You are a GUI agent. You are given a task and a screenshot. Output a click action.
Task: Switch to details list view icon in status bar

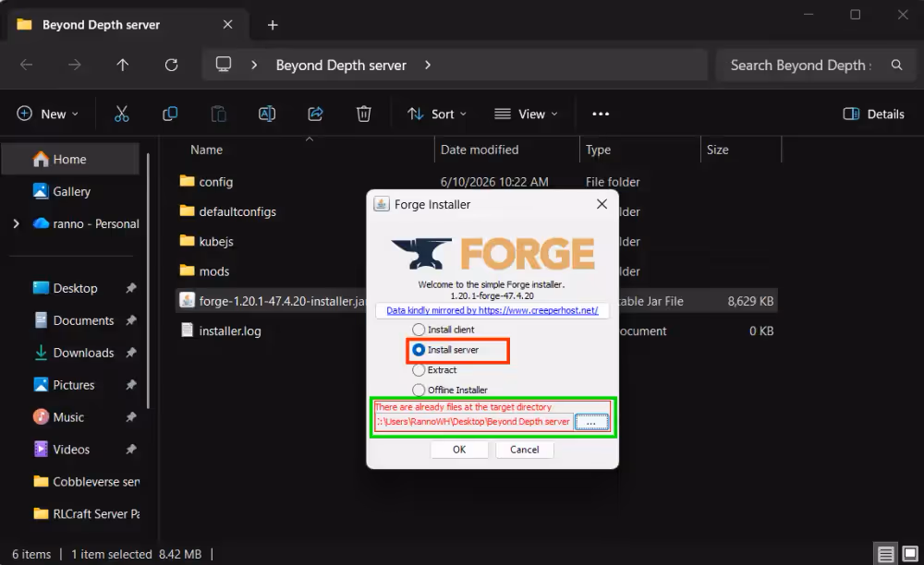[x=885, y=554]
